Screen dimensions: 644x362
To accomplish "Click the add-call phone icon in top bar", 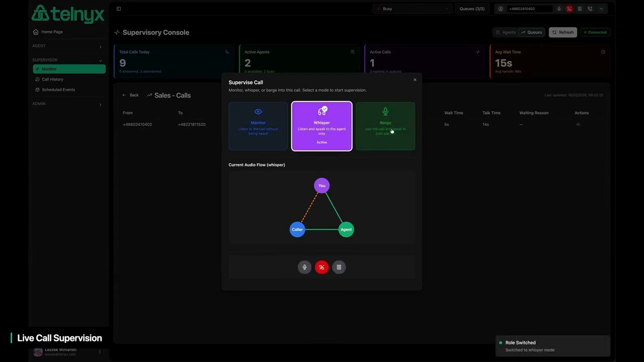I will pyautogui.click(x=590, y=9).
